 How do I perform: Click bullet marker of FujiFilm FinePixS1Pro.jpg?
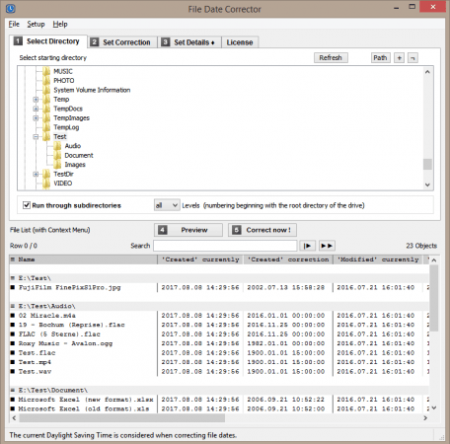coord(13,287)
